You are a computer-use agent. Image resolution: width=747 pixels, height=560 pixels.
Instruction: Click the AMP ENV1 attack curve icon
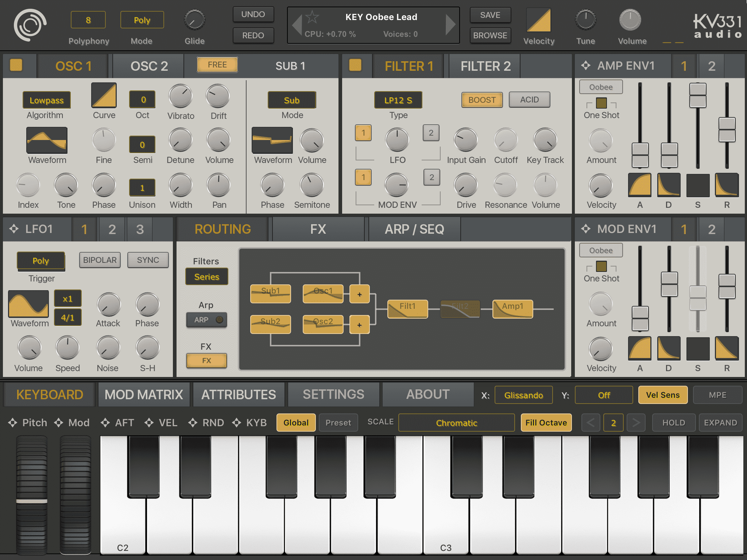[x=639, y=185]
